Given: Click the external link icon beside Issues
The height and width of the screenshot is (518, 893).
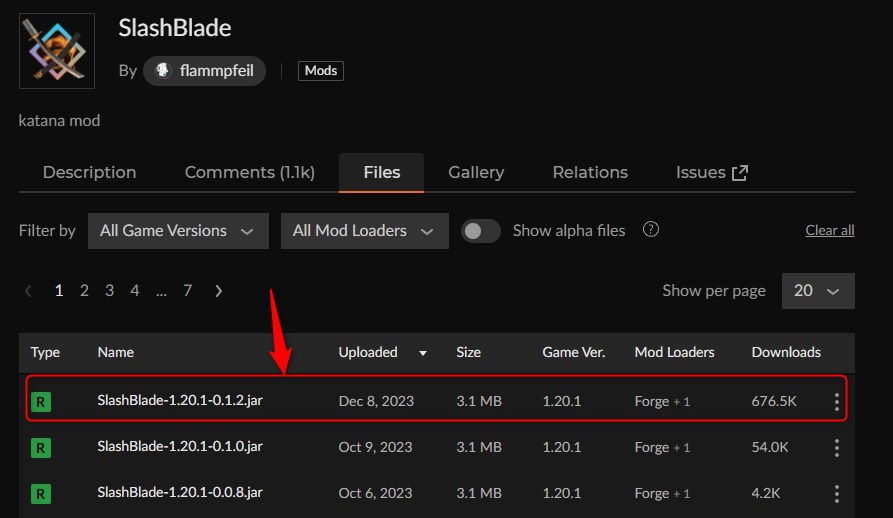Looking at the screenshot, I should pos(740,173).
